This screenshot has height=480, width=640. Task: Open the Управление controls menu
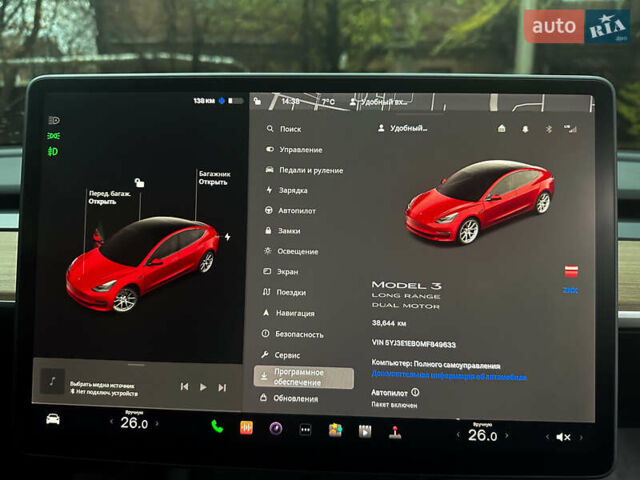pos(294,150)
